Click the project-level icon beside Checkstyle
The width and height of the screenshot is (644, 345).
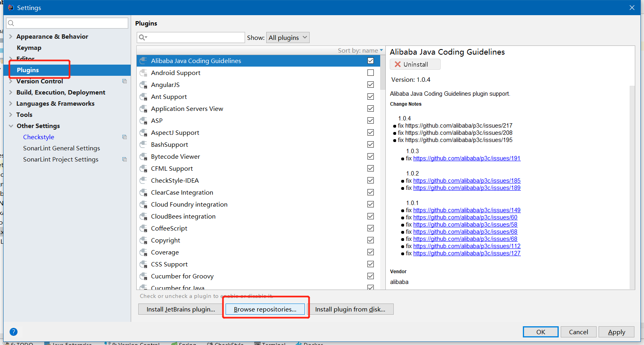tap(124, 137)
